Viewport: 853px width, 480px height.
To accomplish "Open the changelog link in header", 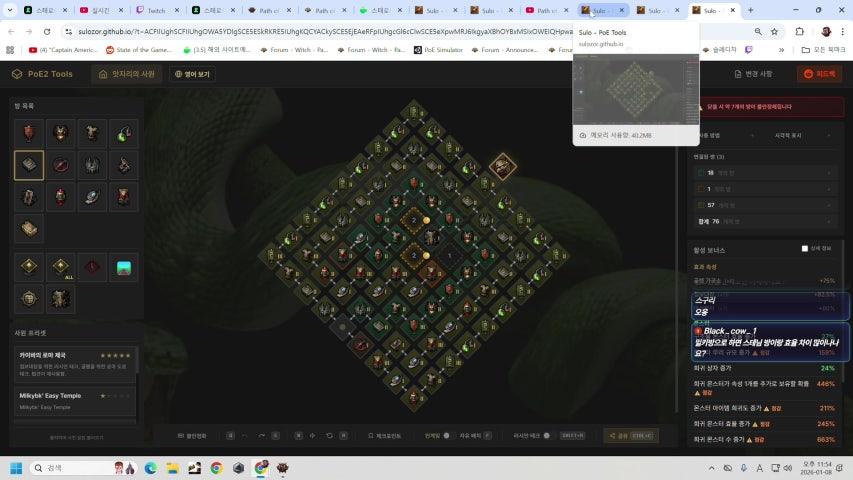I will (x=753, y=74).
